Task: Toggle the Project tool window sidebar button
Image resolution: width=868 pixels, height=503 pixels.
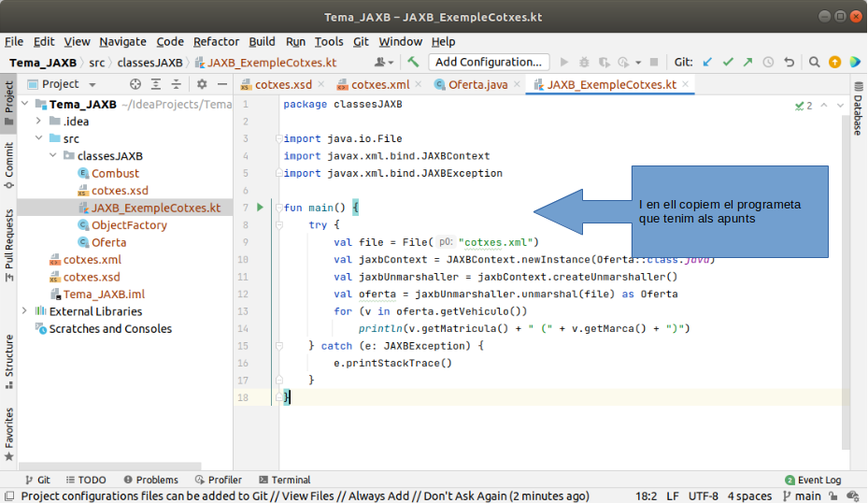Action: pos(8,104)
